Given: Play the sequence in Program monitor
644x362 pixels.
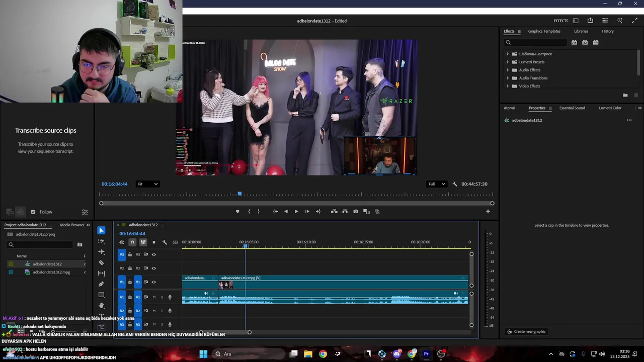Looking at the screenshot, I should pos(296,211).
